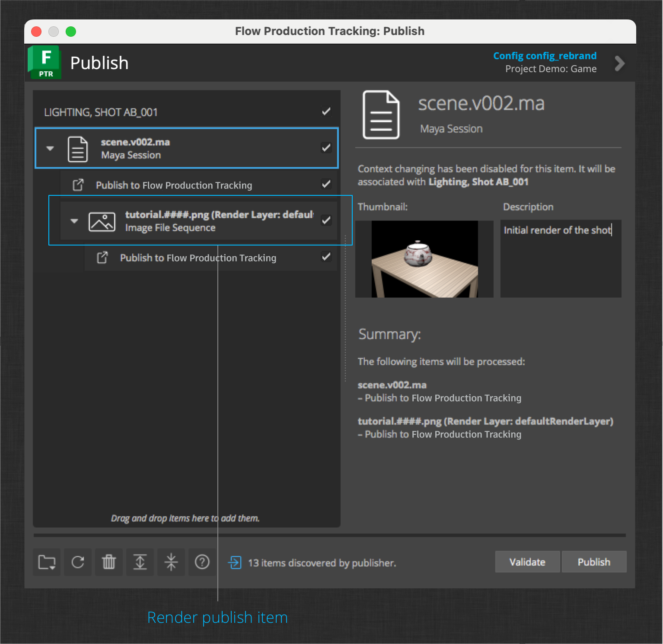
Task: Open the Config config_rebrand link
Action: [x=545, y=56]
